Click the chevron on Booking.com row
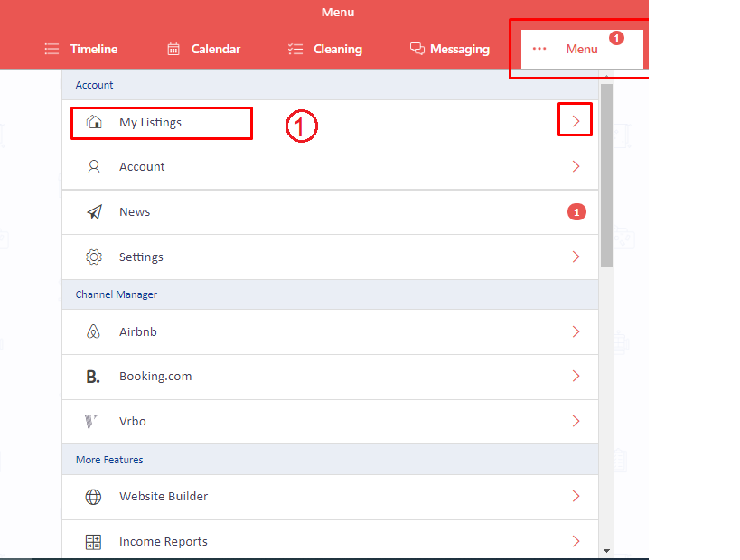The height and width of the screenshot is (560, 740). pos(576,376)
